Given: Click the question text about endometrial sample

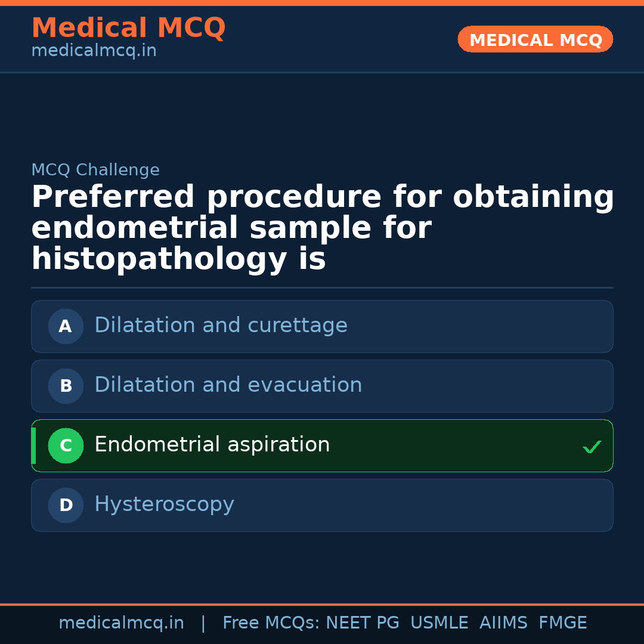Looking at the screenshot, I should 322,228.
